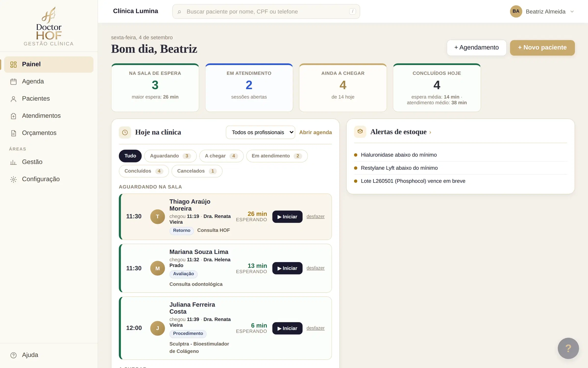The image size is (588, 368).
Task: Open the Agenda calendar icon
Action: [13, 82]
